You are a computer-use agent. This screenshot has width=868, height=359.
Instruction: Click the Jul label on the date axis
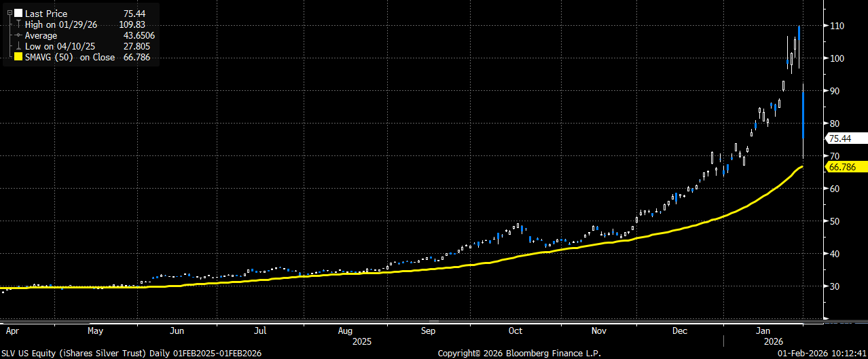[x=260, y=331]
